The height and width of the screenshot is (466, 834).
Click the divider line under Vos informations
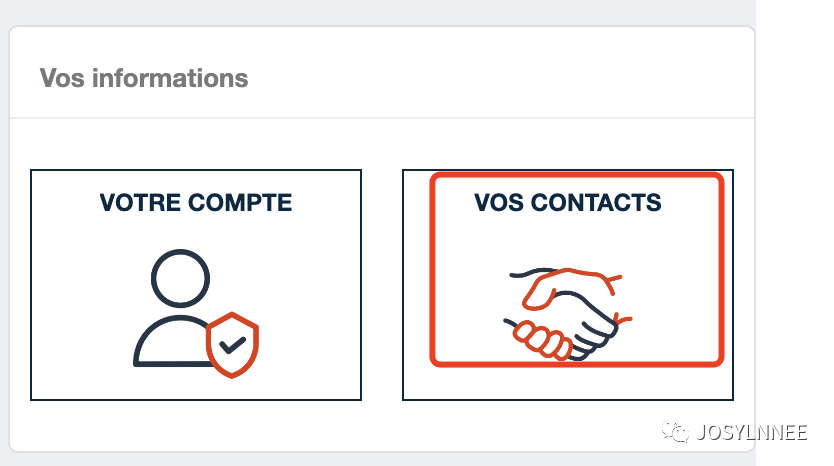point(380,118)
